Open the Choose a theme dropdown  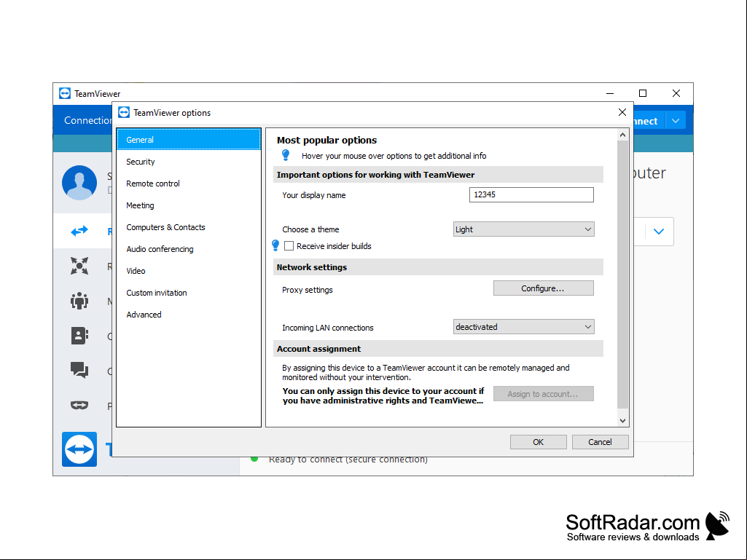523,229
